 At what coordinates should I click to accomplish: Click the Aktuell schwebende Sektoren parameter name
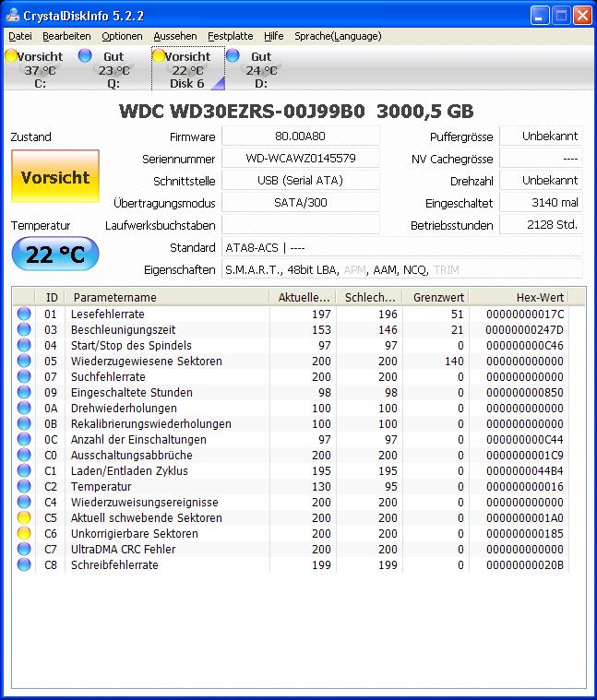[x=147, y=517]
